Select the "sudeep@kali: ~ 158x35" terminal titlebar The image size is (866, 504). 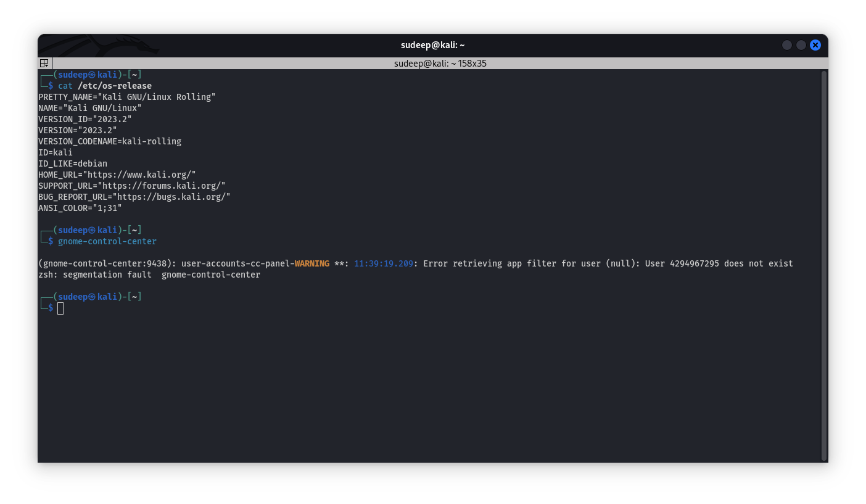tap(440, 63)
